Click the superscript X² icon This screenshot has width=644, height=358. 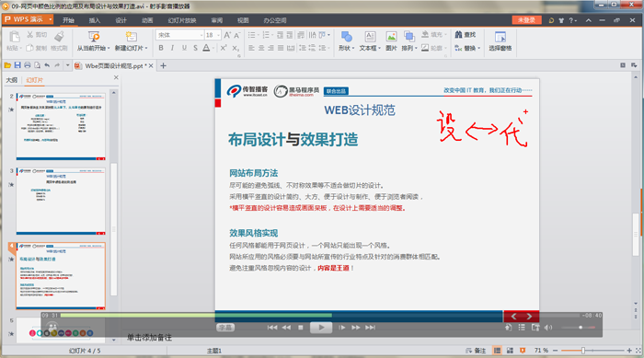(x=224, y=48)
